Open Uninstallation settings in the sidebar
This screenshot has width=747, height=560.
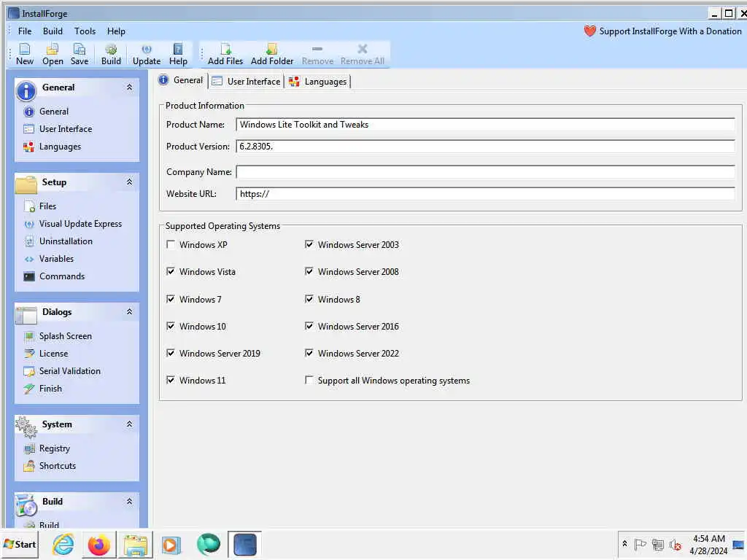coord(58,241)
